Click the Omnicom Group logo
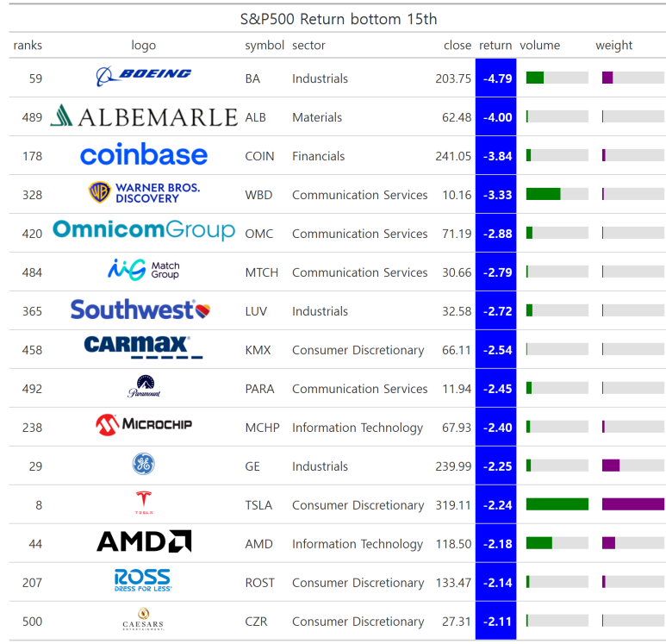 [144, 230]
